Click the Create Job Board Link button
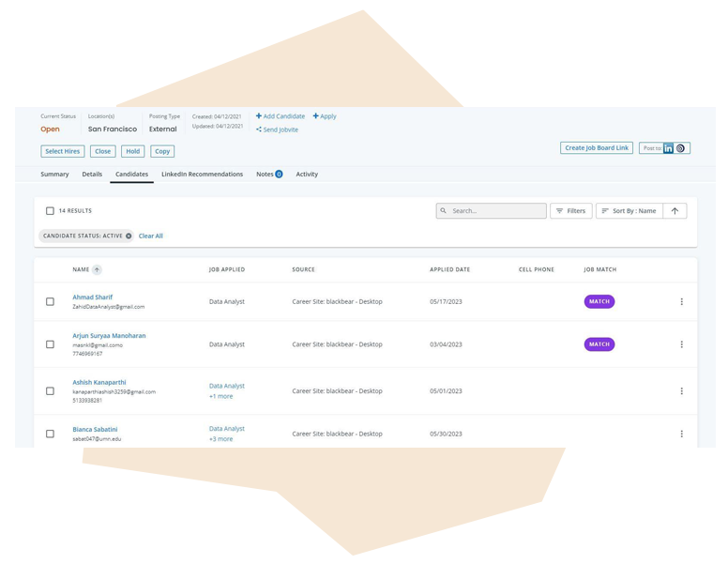Screen dimensions: 728x564 pyautogui.click(x=597, y=148)
